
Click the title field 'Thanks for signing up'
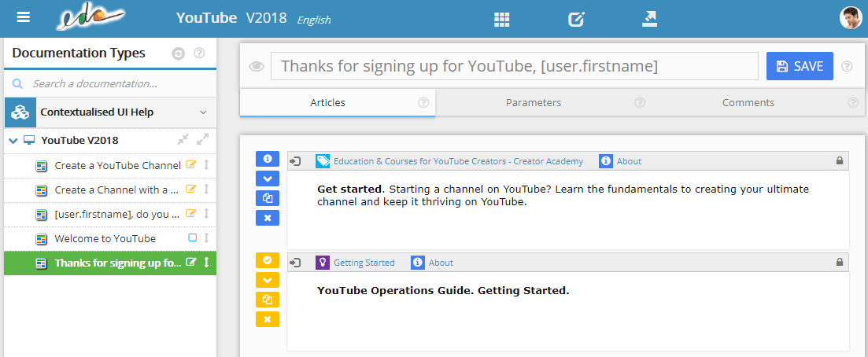(514, 66)
